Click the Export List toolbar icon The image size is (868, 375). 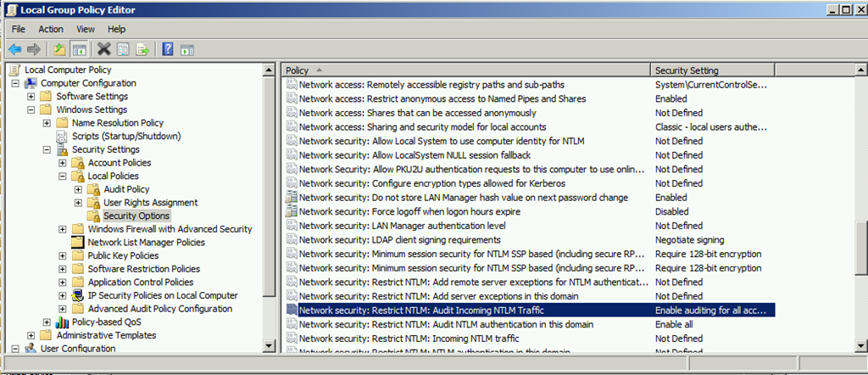pos(142,49)
